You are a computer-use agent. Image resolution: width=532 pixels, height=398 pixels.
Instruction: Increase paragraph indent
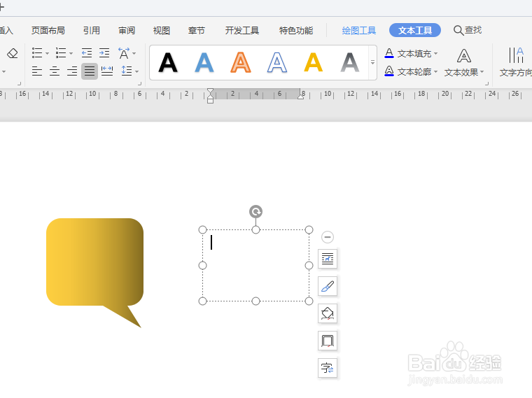pos(104,53)
